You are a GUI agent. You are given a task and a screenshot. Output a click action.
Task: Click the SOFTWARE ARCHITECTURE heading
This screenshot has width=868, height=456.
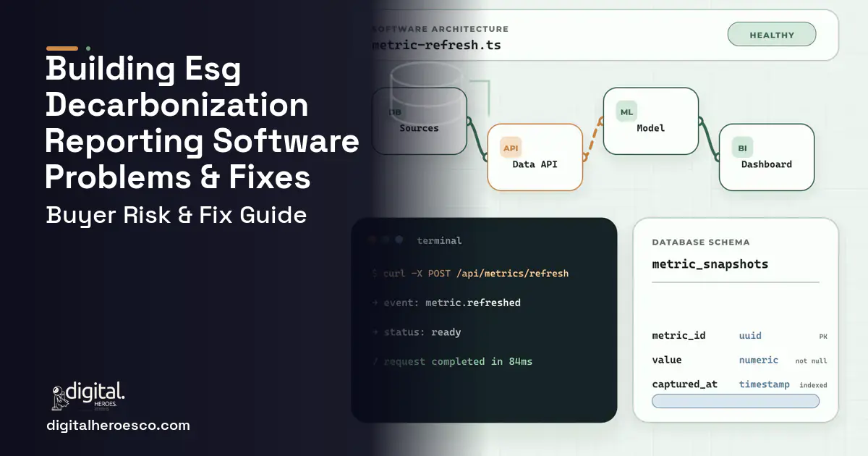pos(440,29)
